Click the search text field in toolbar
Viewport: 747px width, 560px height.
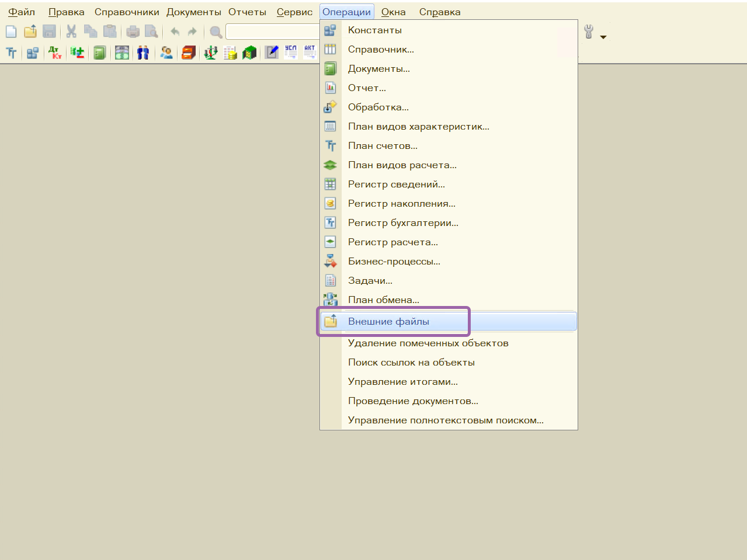(x=272, y=32)
